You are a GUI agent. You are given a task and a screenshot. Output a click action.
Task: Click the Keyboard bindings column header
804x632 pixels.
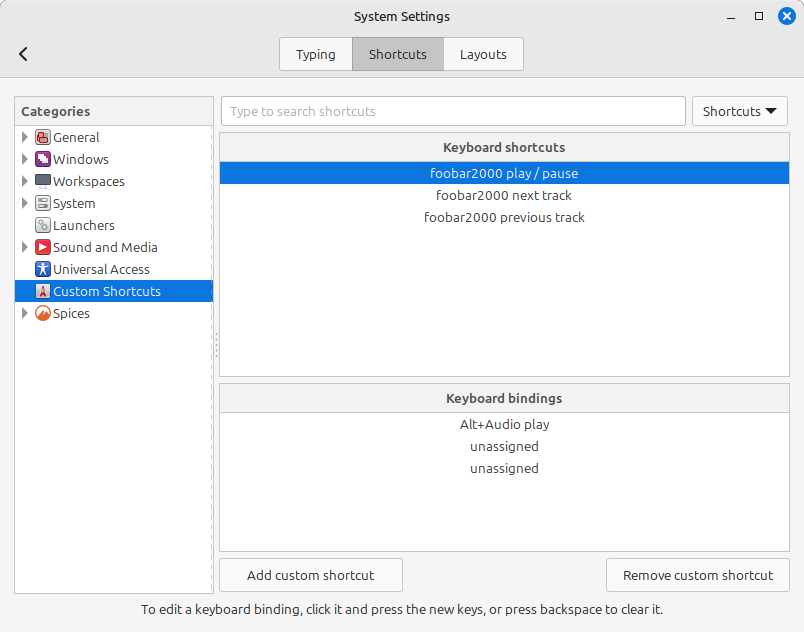point(504,398)
